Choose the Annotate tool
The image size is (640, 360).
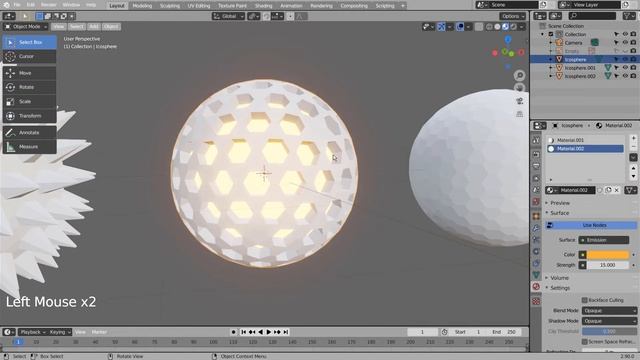coord(29,133)
